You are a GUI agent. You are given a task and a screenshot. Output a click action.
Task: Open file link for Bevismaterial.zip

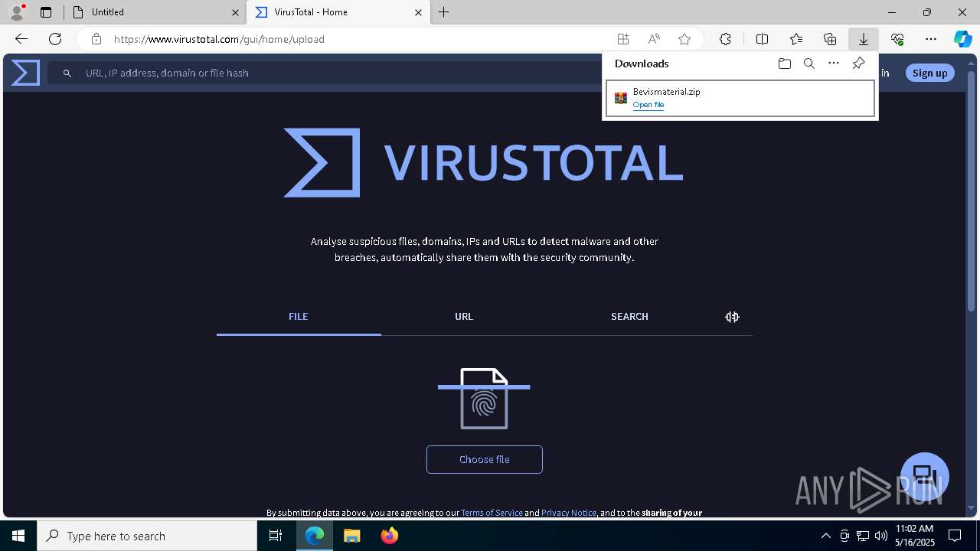tap(648, 105)
